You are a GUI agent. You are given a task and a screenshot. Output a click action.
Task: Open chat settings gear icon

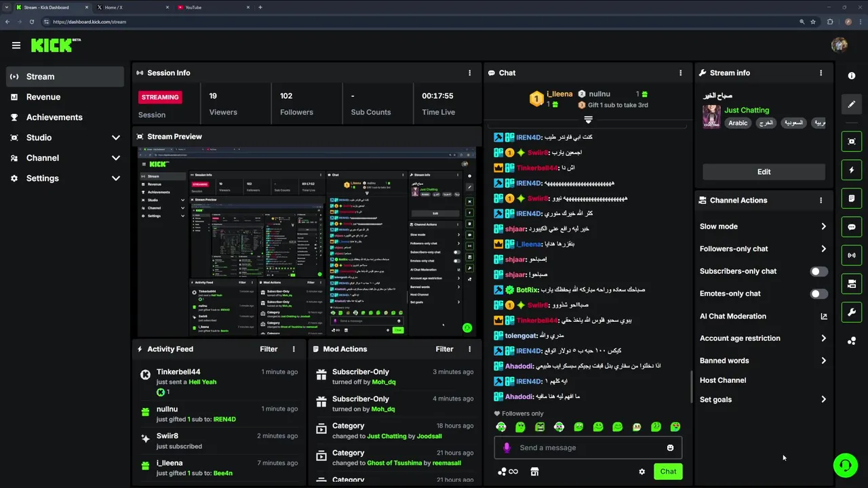pyautogui.click(x=642, y=472)
